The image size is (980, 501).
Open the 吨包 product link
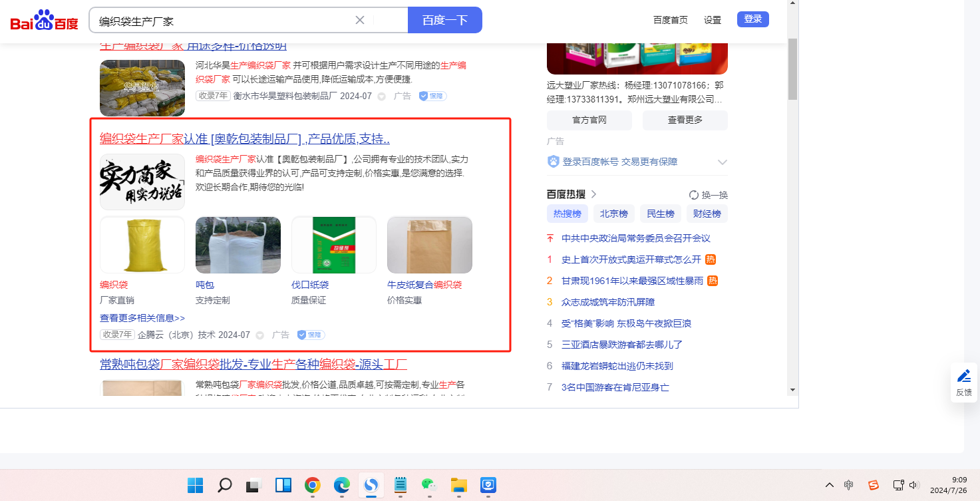coord(205,285)
